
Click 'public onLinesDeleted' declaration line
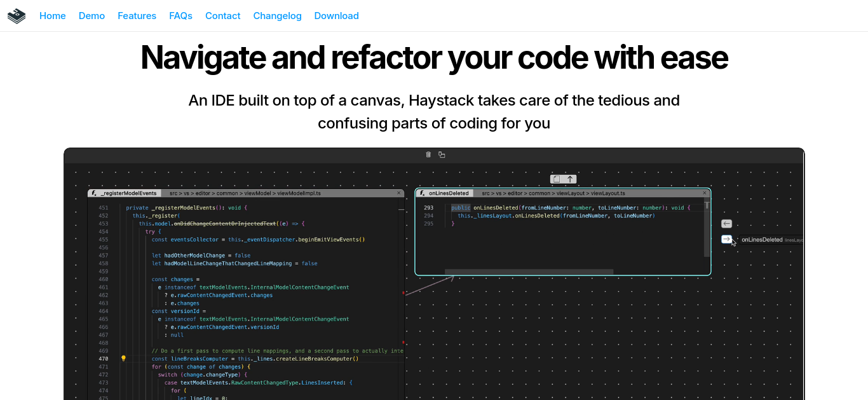[570, 208]
